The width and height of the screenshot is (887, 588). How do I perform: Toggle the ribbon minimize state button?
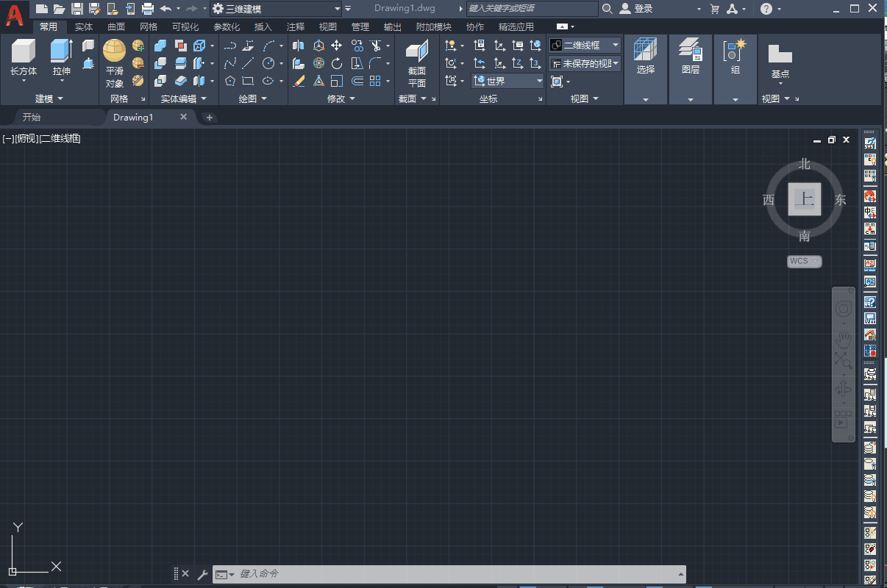tap(565, 27)
